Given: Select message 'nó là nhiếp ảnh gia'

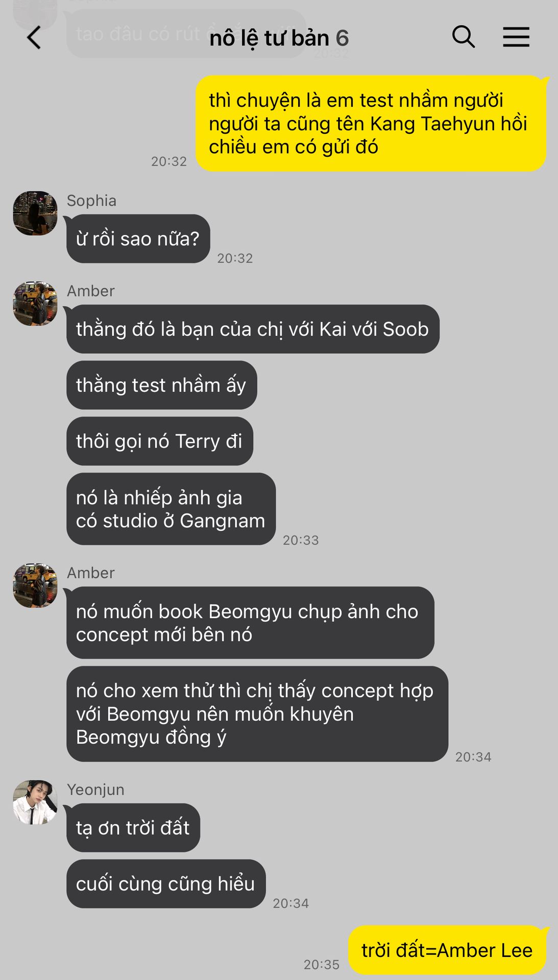Looking at the screenshot, I should tap(171, 509).
